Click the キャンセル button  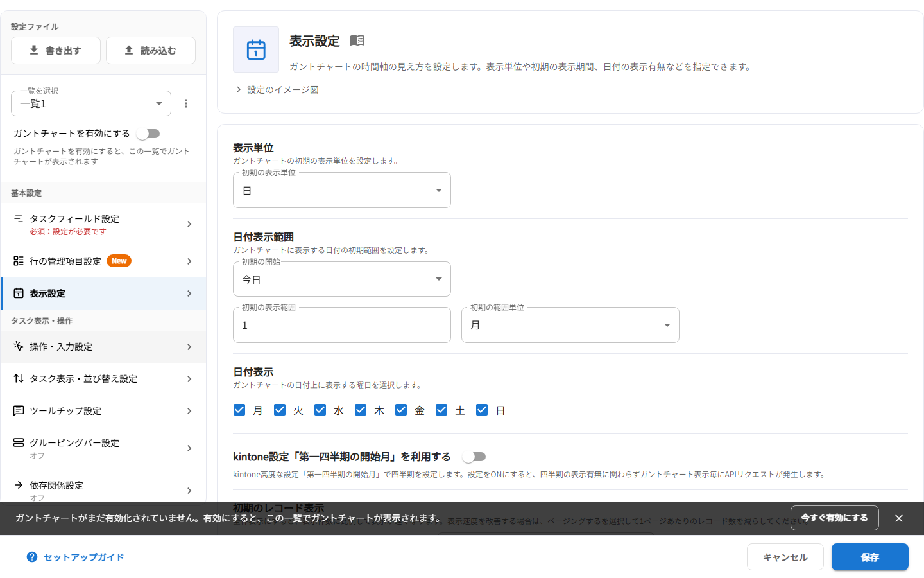785,557
